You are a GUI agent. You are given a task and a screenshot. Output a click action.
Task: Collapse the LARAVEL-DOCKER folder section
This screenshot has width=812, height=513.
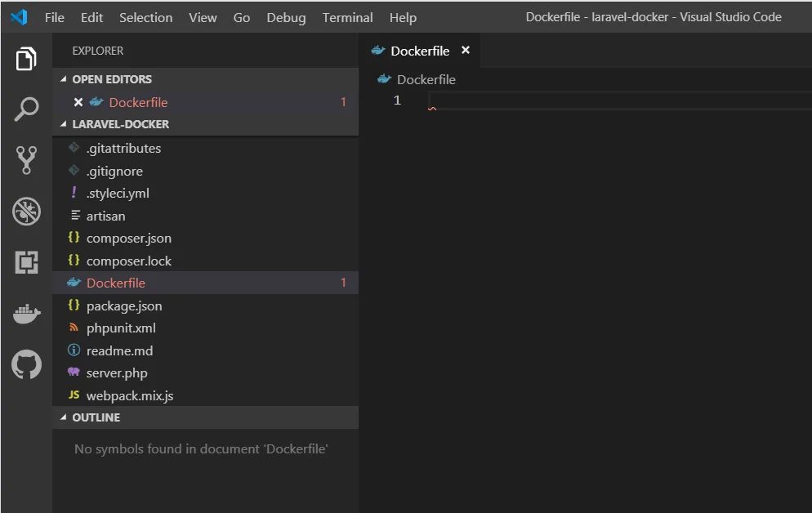click(63, 124)
